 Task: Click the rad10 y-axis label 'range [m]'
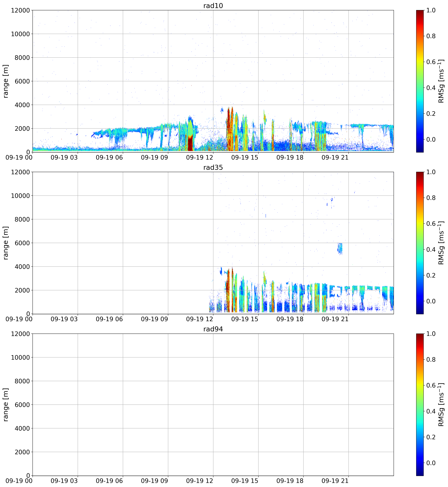pos(6,81)
